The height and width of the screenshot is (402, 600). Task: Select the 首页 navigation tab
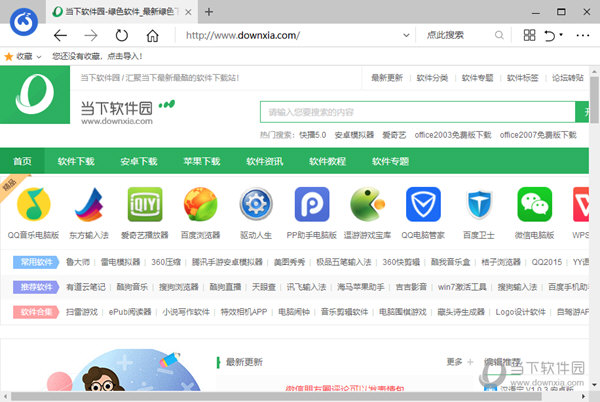23,161
